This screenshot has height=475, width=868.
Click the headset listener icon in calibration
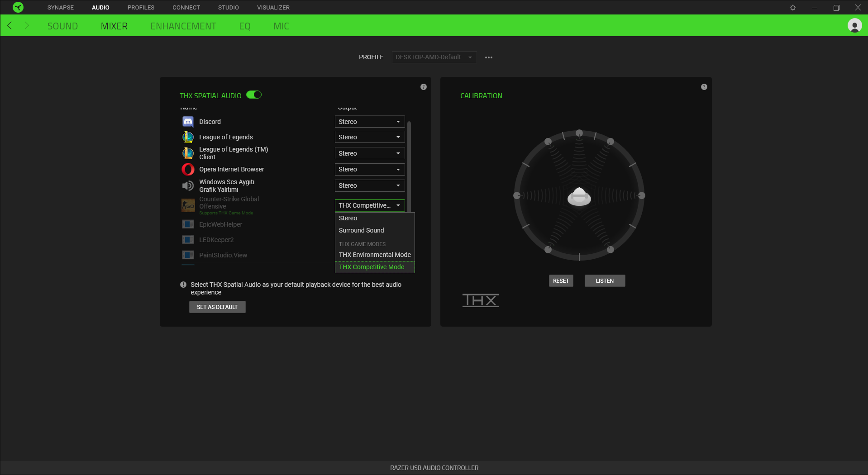coord(579,196)
